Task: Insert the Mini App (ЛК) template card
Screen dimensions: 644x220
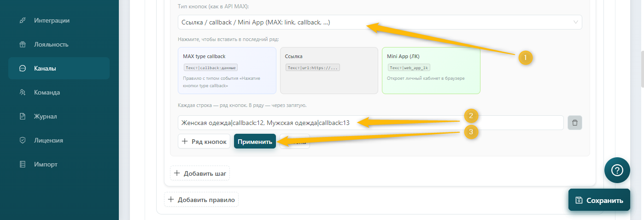Action: pos(431,71)
